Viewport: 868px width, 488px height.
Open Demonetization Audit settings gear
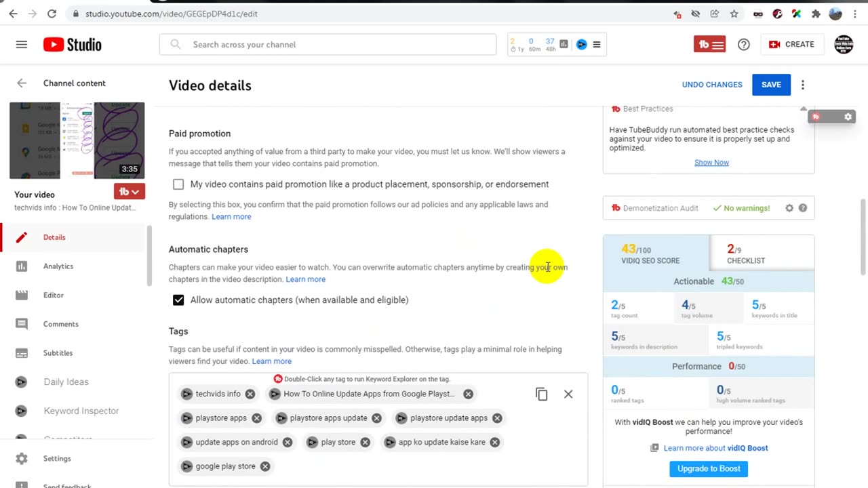click(789, 208)
